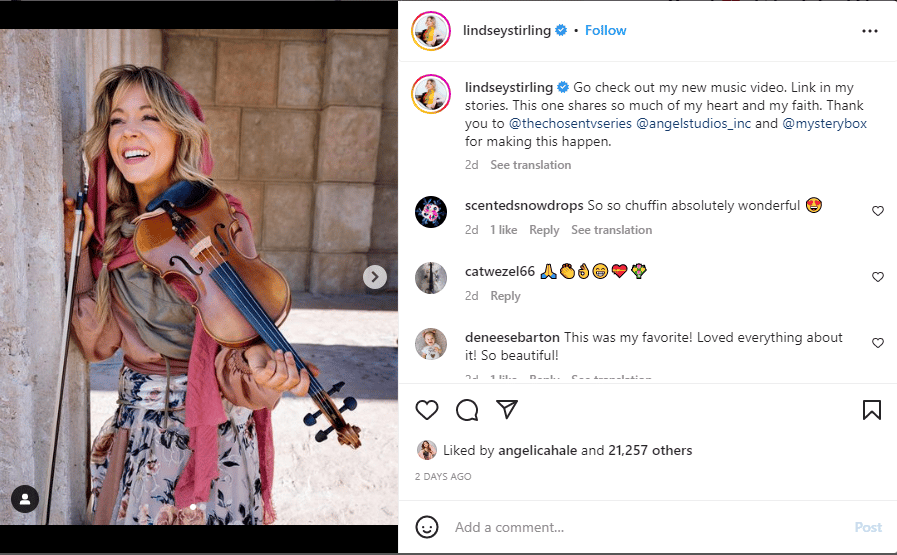Viewport: 897px width, 555px height.
Task: Like the post with the heart icon
Action: pyautogui.click(x=427, y=410)
